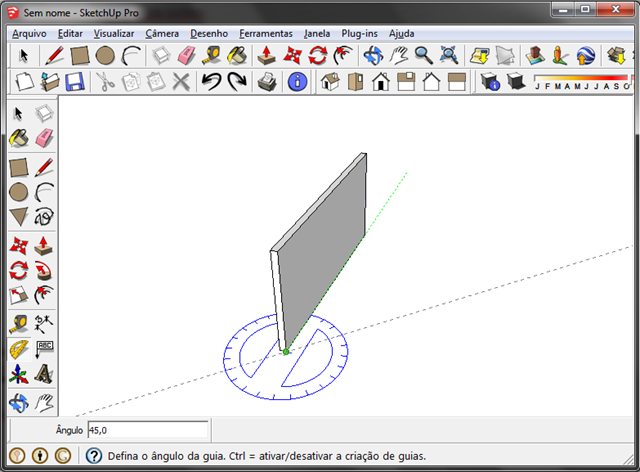Screen dimensions: 640x472
Task: Select Dimension tool in left toolbar
Action: (x=44, y=324)
